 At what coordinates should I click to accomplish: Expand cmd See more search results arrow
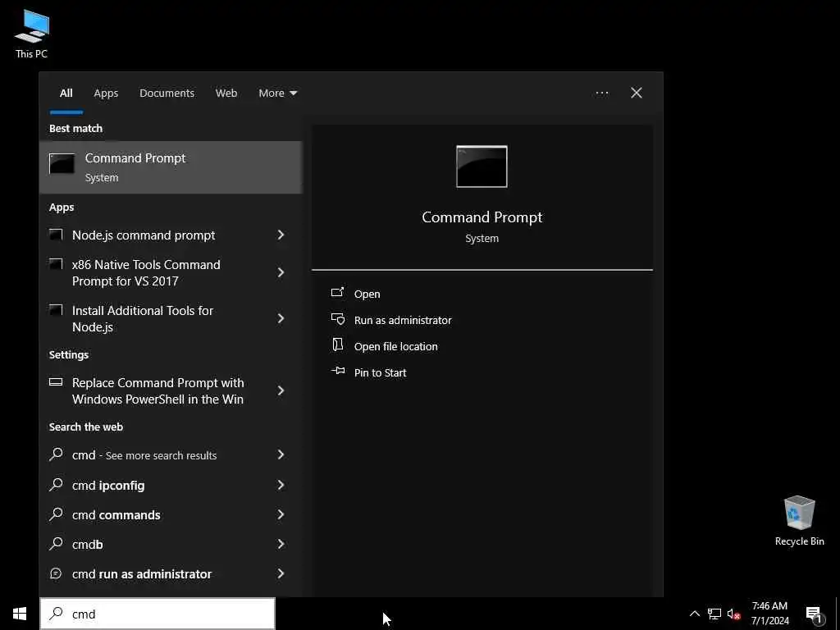(x=281, y=454)
